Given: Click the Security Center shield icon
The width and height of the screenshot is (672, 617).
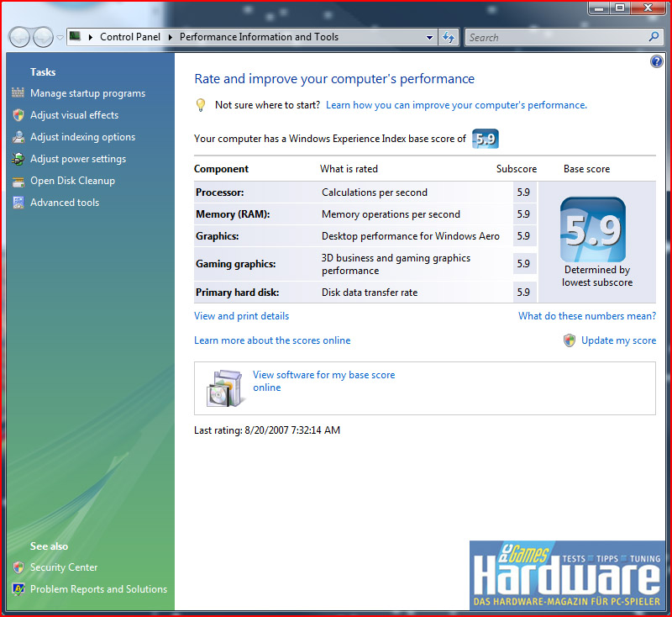Looking at the screenshot, I should pos(18,567).
